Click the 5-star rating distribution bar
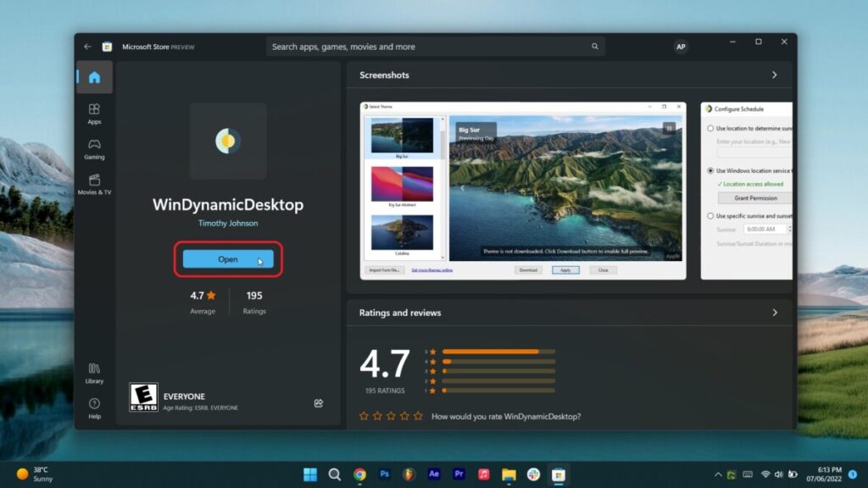This screenshot has width=868, height=488. 498,352
